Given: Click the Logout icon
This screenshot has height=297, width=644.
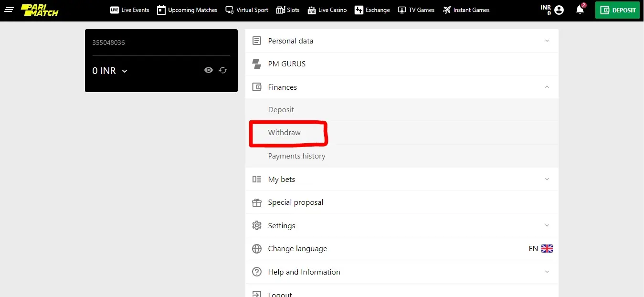Looking at the screenshot, I should (257, 294).
